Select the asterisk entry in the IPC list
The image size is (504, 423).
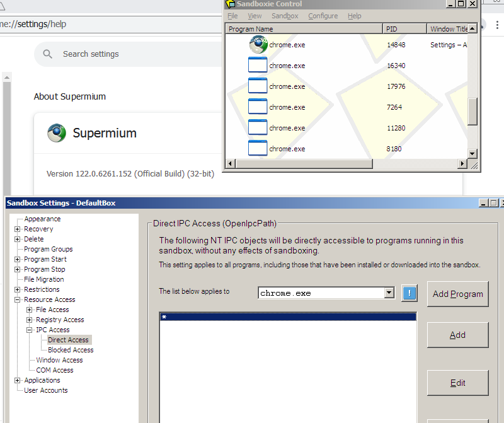[x=288, y=317]
